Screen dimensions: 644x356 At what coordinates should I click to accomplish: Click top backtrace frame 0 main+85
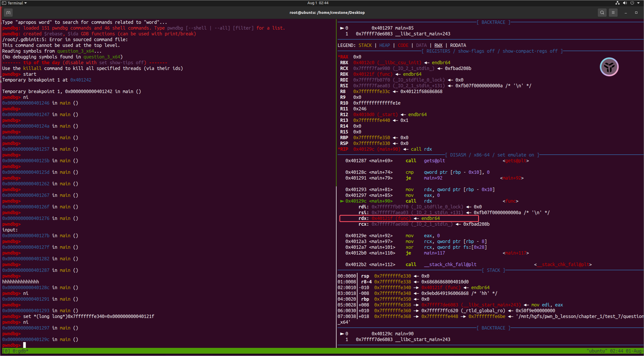pyautogui.click(x=377, y=28)
